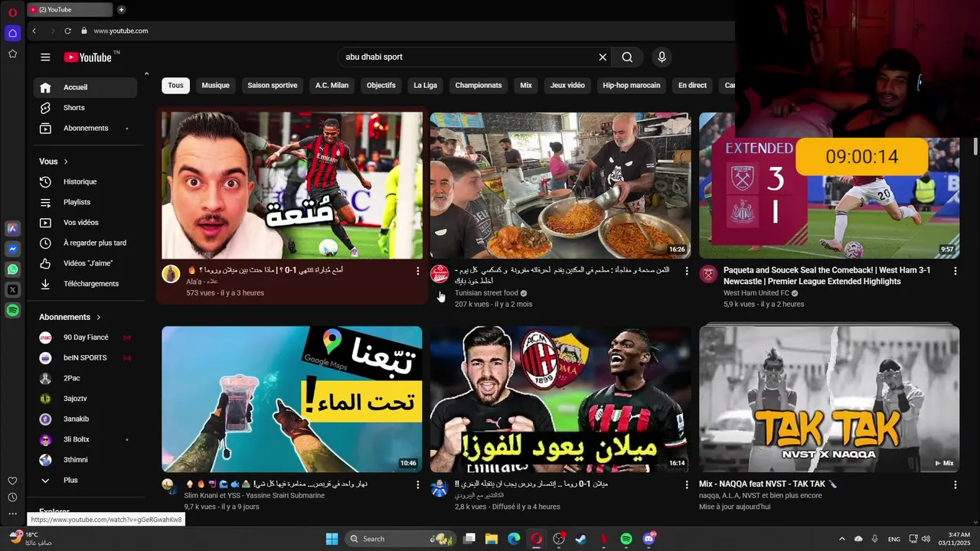Expand the Vous section chevron
Image resolution: width=980 pixels, height=551 pixels.
click(x=66, y=161)
